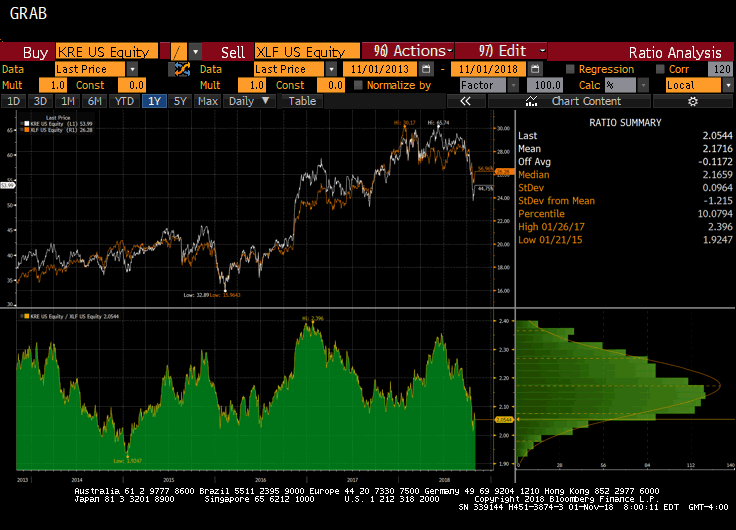Click the end date 11/01/2018 field

coord(488,69)
